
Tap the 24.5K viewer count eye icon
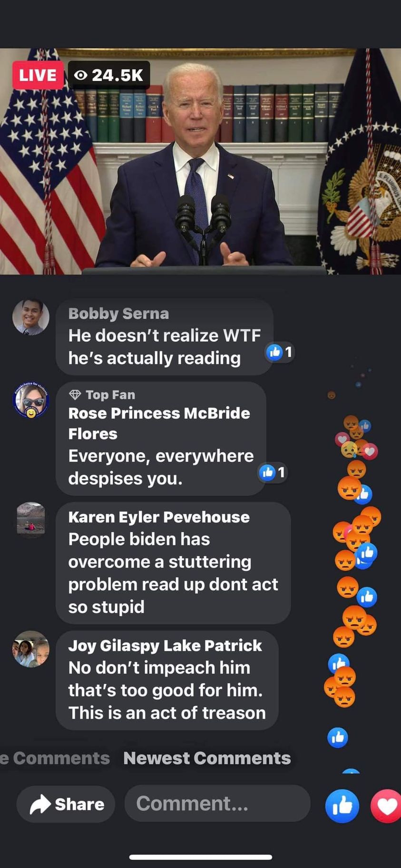(81, 75)
